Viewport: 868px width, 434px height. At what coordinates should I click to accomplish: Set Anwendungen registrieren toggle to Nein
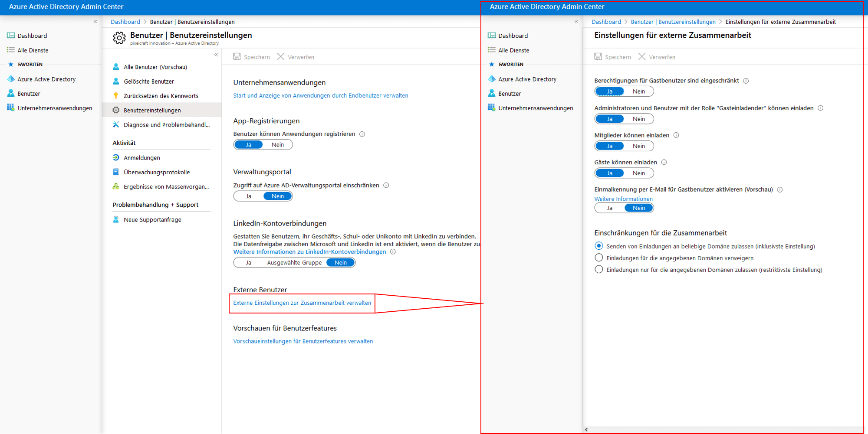278,145
